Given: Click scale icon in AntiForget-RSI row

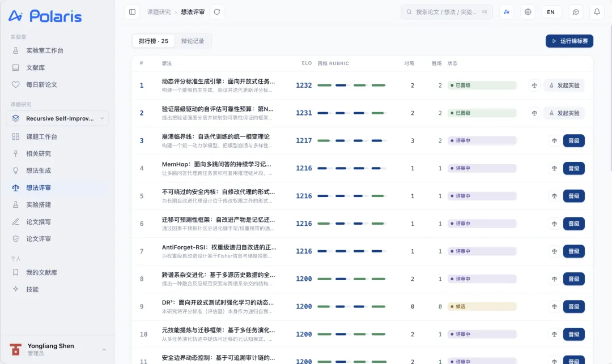Looking at the screenshot, I should pos(554,251).
